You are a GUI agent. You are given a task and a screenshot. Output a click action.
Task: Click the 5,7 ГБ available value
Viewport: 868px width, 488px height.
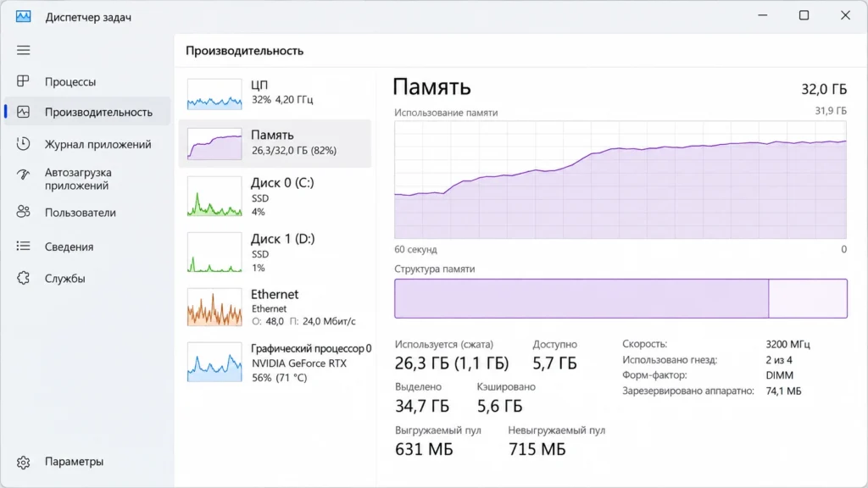coord(554,363)
